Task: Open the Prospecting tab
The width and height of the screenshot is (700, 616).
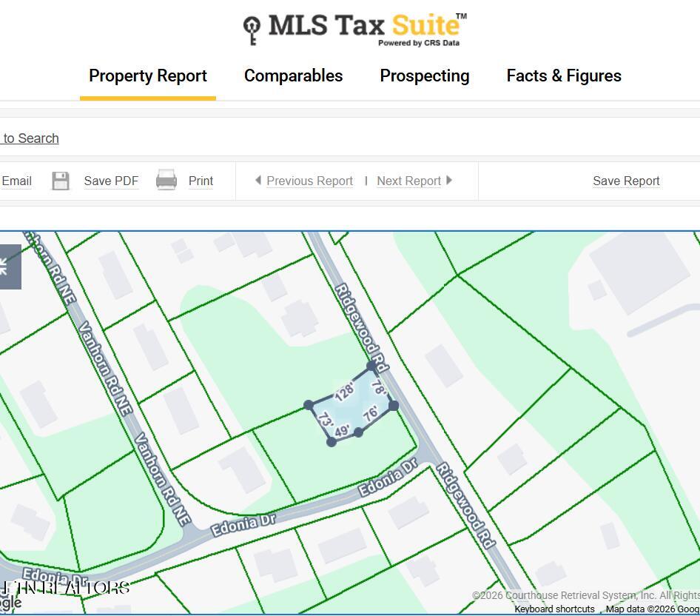Action: point(425,76)
